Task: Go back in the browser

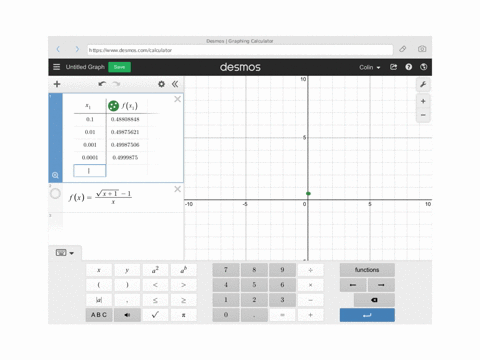Action: point(58,49)
